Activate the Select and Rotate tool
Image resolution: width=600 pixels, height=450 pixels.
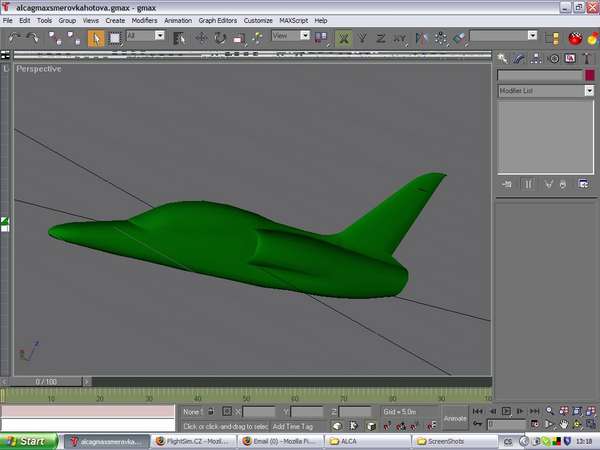tap(220, 38)
